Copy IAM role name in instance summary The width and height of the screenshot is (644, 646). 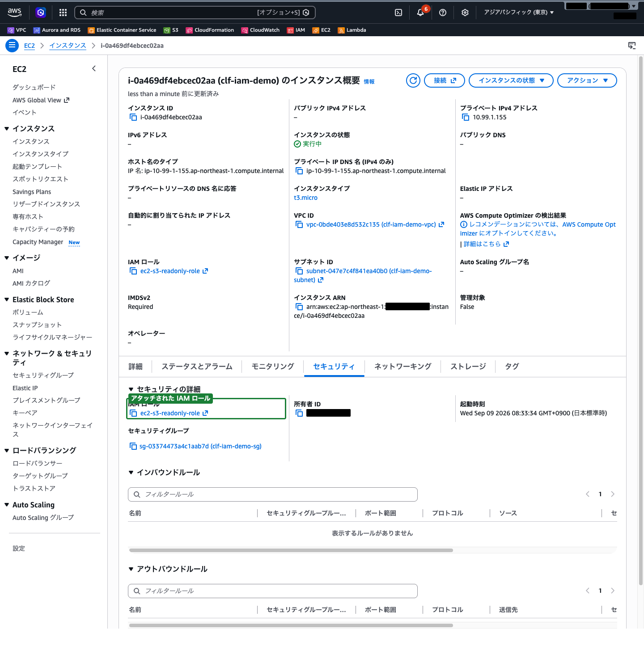click(x=133, y=271)
